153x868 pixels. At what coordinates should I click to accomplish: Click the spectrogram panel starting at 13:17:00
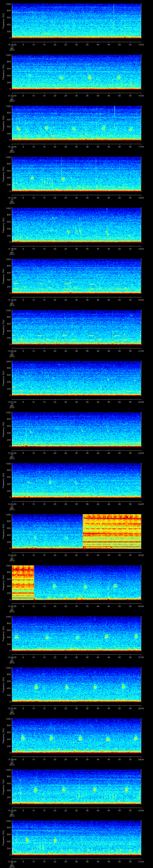(77, 174)
